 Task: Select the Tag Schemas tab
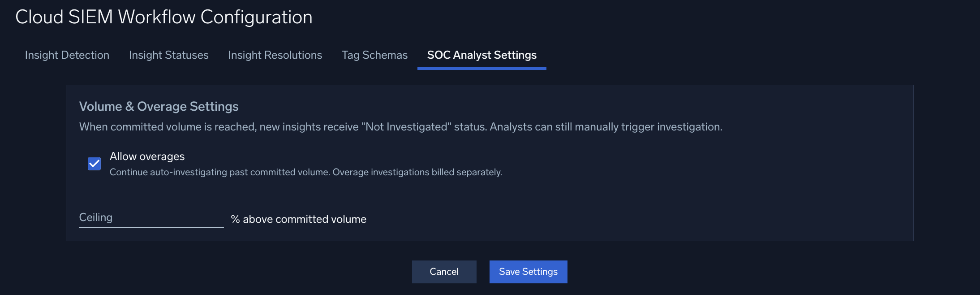374,55
